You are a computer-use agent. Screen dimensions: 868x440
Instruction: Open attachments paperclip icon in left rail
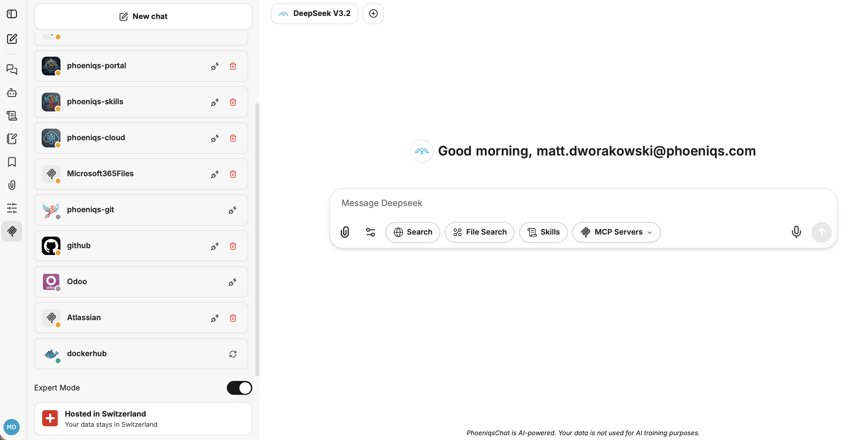pyautogui.click(x=12, y=185)
